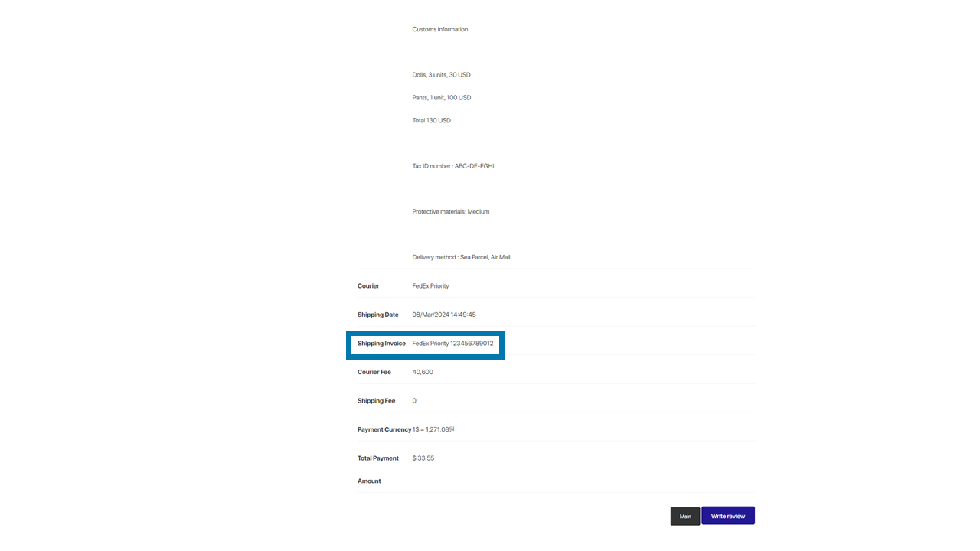Image resolution: width=980 pixels, height=551 pixels.
Task: Click the Courier Fee amount 40,600
Action: (423, 372)
